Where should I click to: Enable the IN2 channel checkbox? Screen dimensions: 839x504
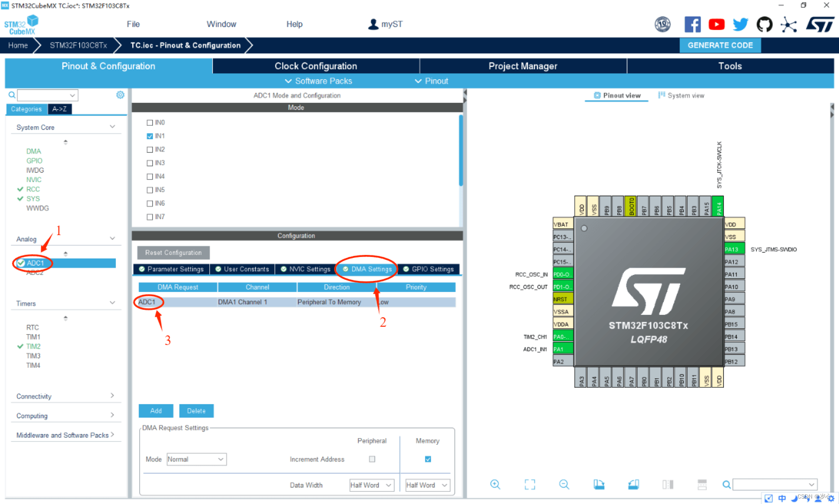click(150, 150)
